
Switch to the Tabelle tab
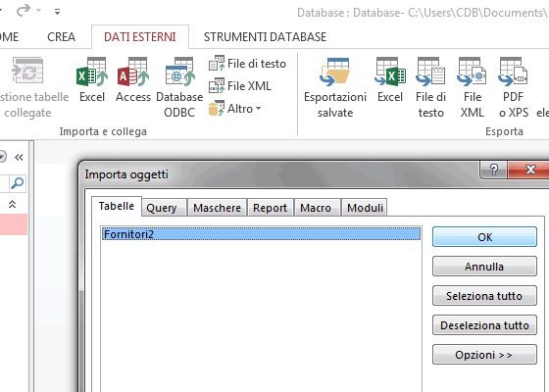coord(117,206)
